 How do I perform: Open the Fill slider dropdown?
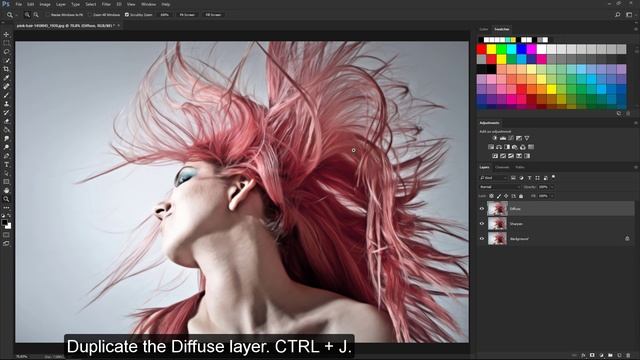pos(552,196)
